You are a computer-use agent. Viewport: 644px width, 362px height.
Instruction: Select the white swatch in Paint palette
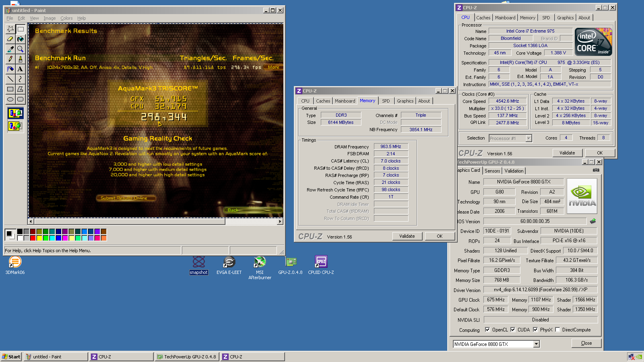20,238
